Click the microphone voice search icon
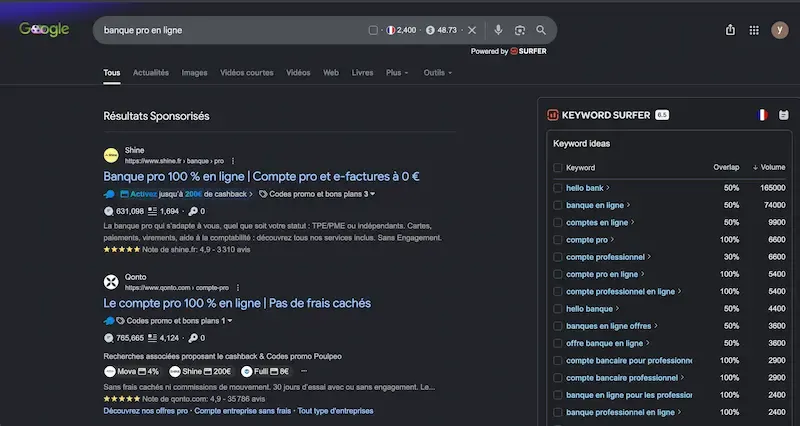 pos(498,30)
